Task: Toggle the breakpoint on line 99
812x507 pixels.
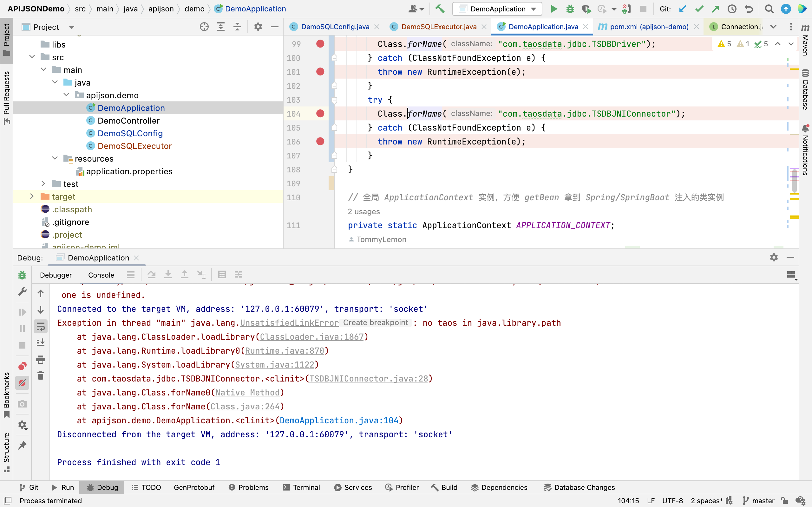Action: coord(320,44)
